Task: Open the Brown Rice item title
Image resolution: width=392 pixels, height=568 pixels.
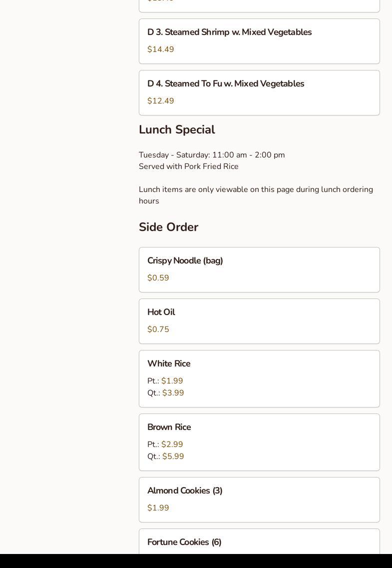Action: coord(169,427)
